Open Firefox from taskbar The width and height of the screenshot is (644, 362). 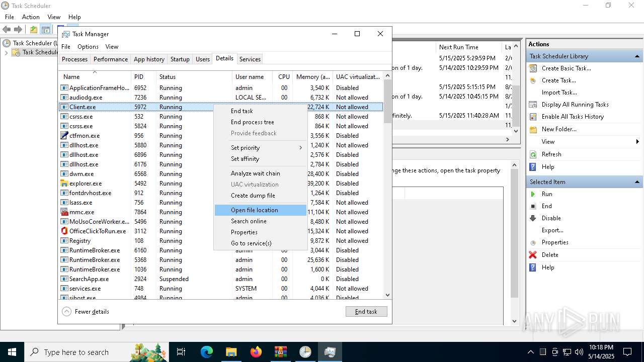(256, 352)
